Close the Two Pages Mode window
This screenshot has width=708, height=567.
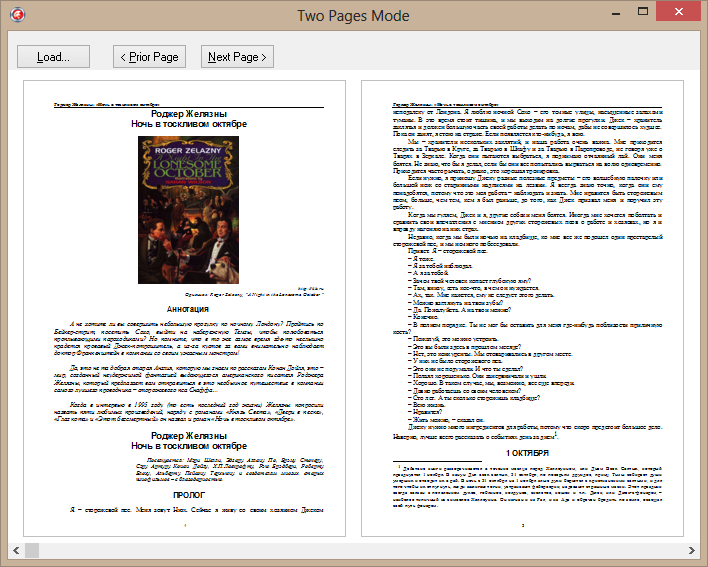coord(678,12)
